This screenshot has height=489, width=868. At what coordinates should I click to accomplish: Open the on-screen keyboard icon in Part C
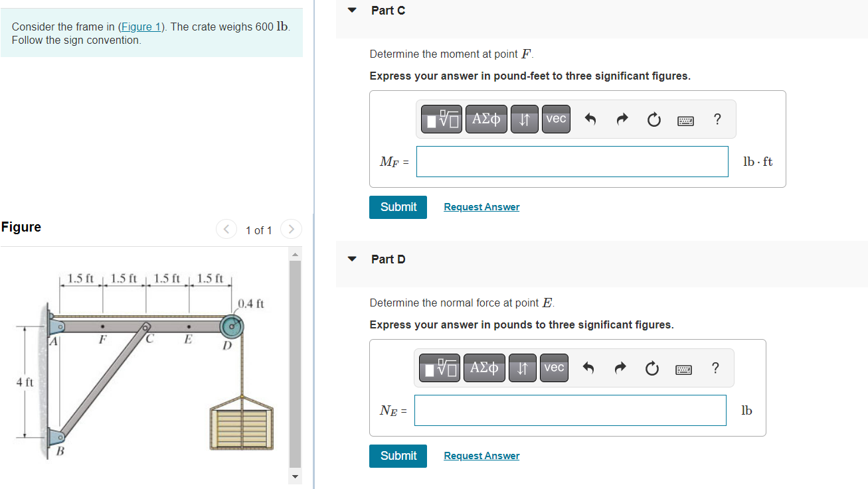[685, 119]
